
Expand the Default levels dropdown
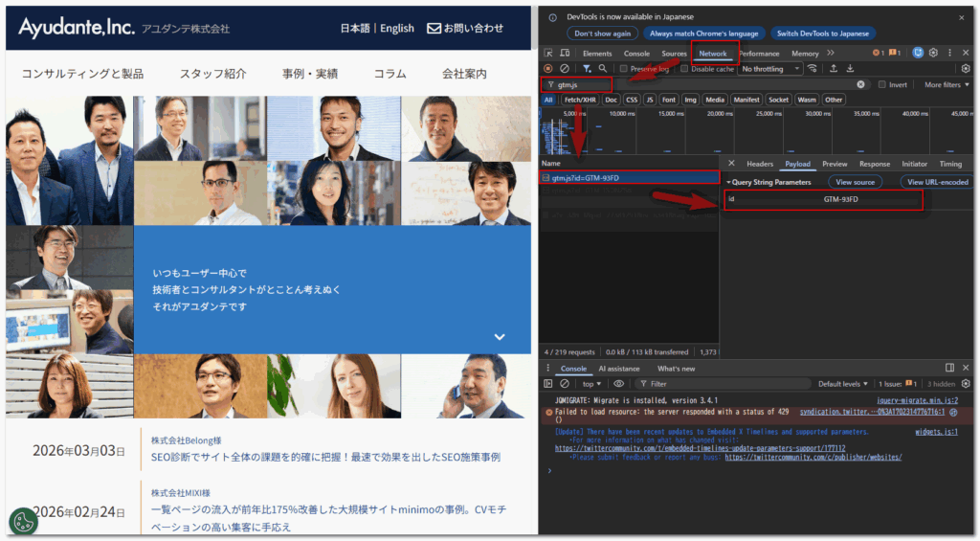click(x=844, y=384)
